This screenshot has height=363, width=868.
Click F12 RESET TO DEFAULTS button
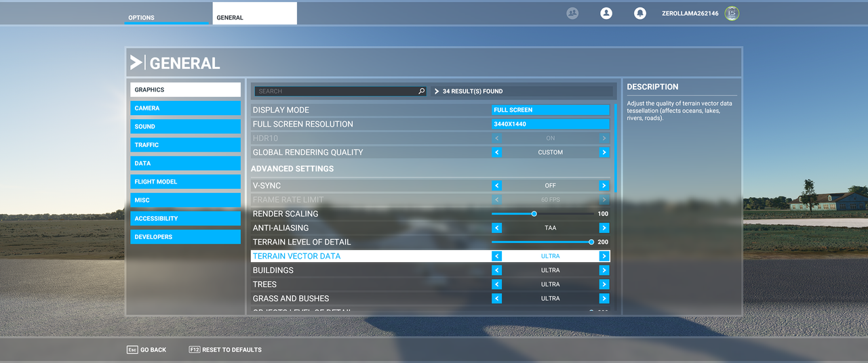click(x=225, y=349)
